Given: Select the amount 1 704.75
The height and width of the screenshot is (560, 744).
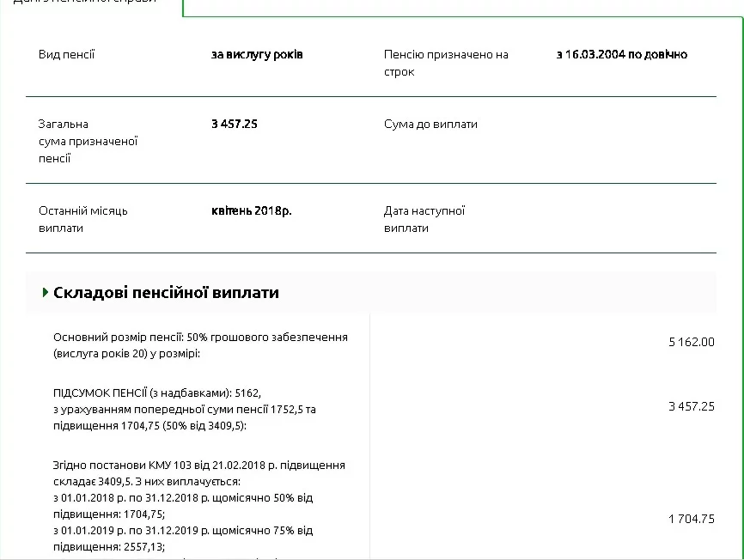Looking at the screenshot, I should pos(692,519).
